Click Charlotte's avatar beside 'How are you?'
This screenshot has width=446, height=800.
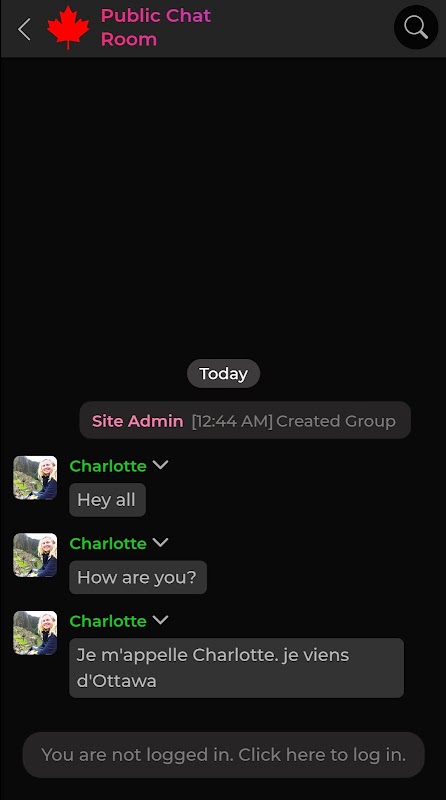[35, 556]
